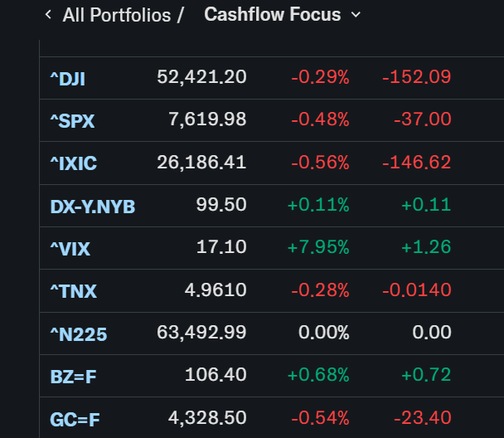Screen dimensions: 504x438
Task: Click the BZ=F percent change +0.68%
Action: [x=318, y=375]
